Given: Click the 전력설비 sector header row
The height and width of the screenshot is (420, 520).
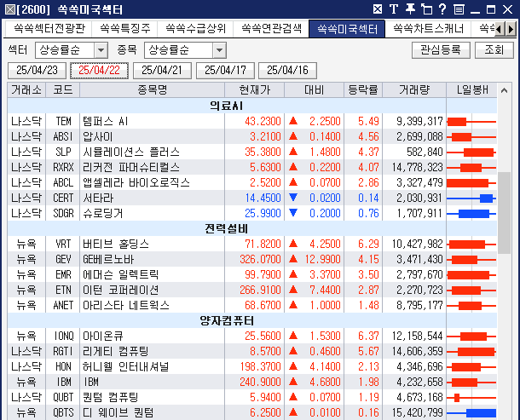Looking at the screenshot, I should pyautogui.click(x=227, y=228).
